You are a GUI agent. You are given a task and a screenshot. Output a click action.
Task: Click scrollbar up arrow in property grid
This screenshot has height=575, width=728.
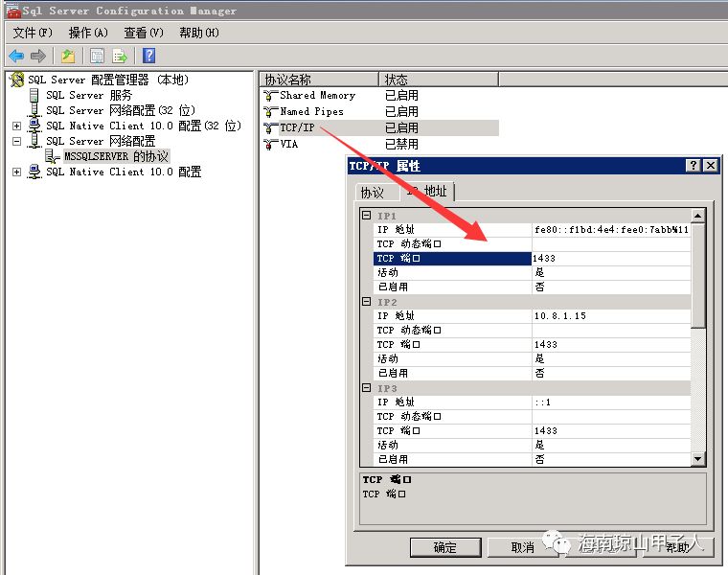(x=697, y=216)
